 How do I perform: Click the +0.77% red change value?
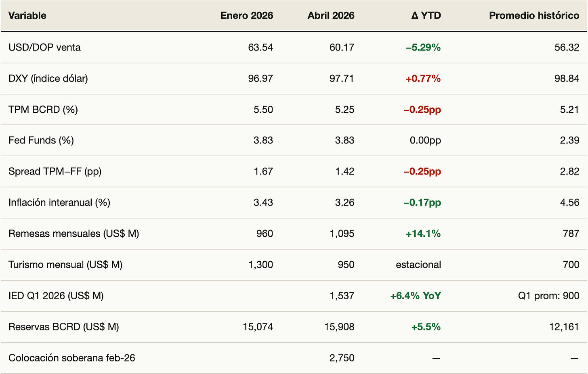tap(423, 78)
